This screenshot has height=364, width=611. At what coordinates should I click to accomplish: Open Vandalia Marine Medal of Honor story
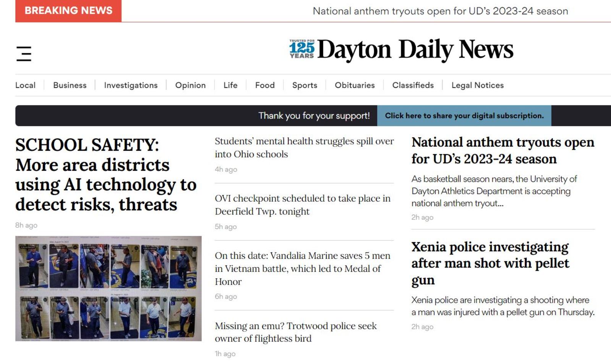tap(302, 269)
